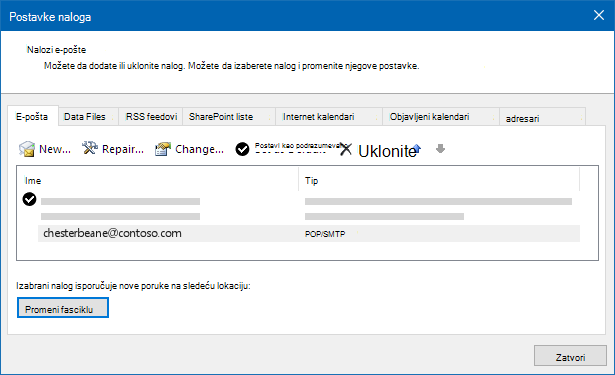This screenshot has width=615, height=375.
Task: Click the default account checkmark in list
Action: click(29, 199)
